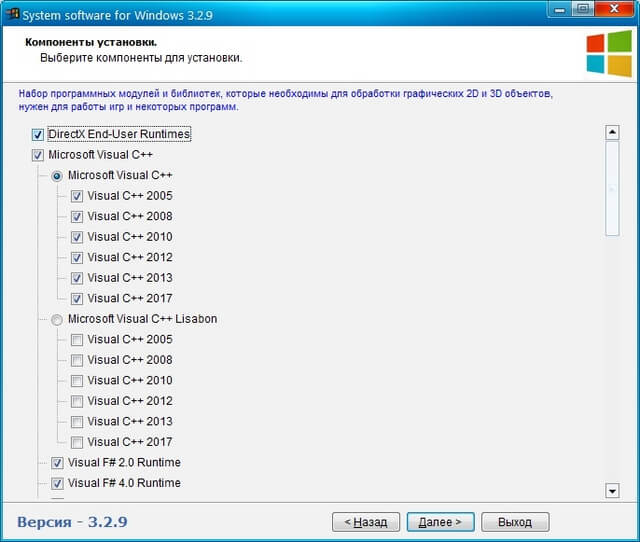
Task: Check Visual C++ 2008 under Lisabon group
Action: point(77,360)
